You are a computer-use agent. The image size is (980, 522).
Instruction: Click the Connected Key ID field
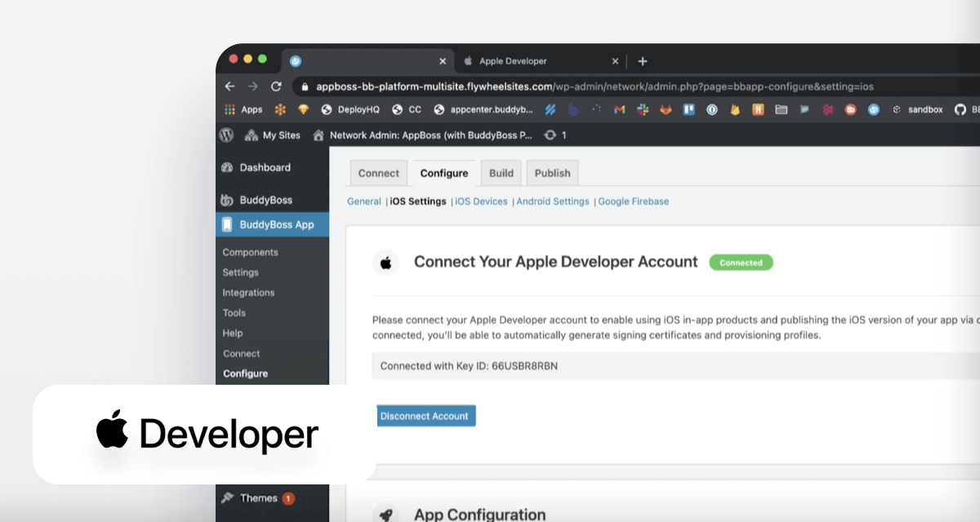[x=676, y=366]
